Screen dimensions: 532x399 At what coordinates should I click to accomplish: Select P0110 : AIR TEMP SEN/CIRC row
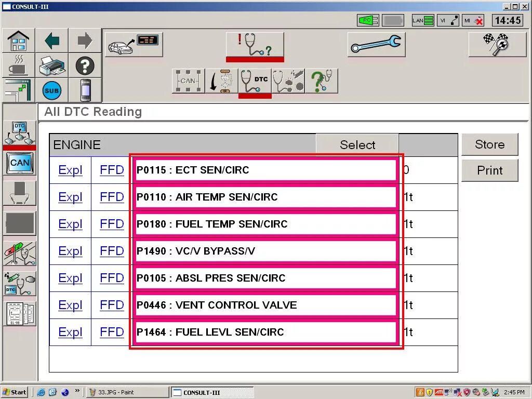[265, 197]
